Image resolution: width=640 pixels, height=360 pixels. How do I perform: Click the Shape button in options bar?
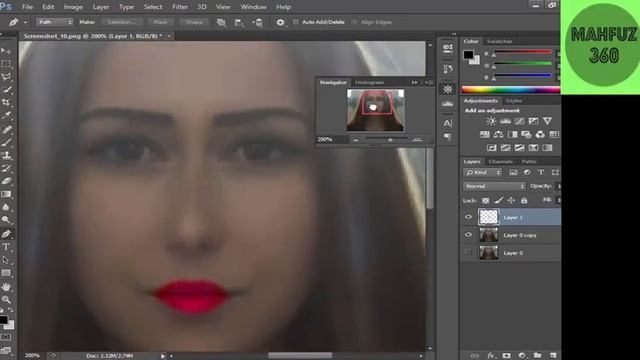(194, 22)
